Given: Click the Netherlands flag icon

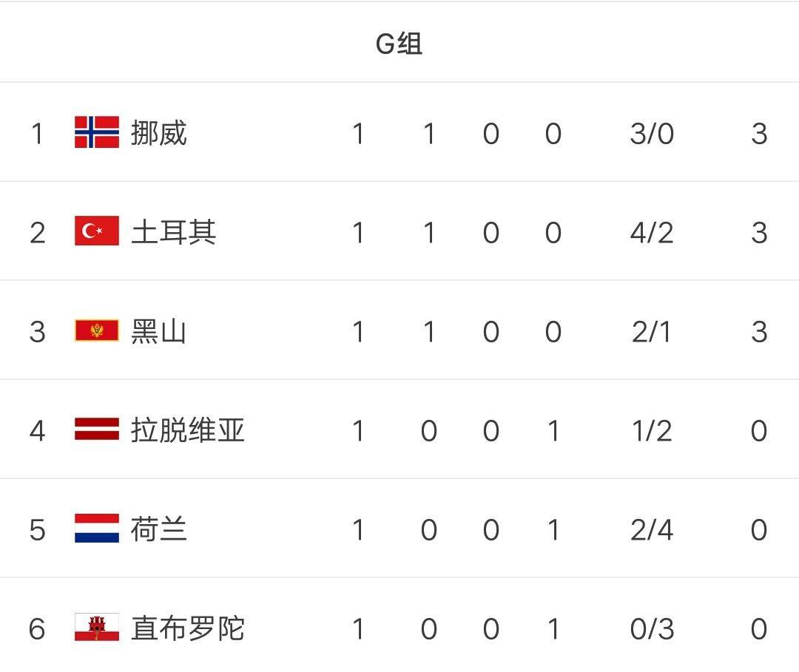Looking at the screenshot, I should (x=97, y=528).
